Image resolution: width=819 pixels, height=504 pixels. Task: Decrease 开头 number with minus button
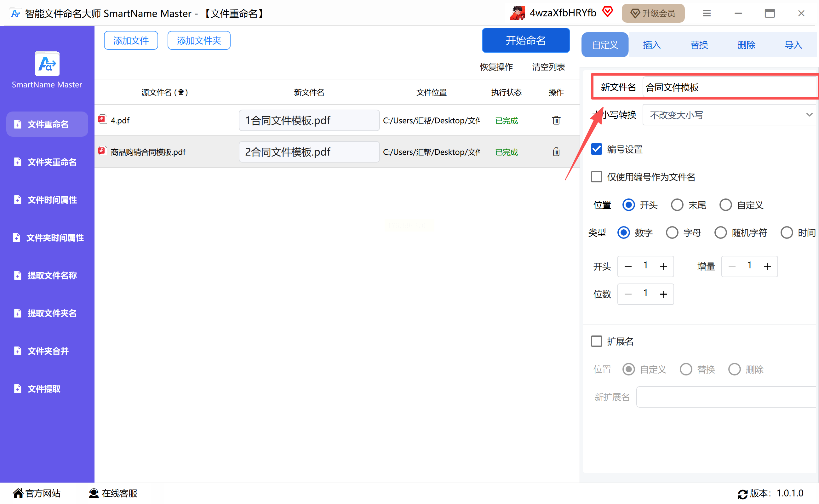tap(628, 266)
